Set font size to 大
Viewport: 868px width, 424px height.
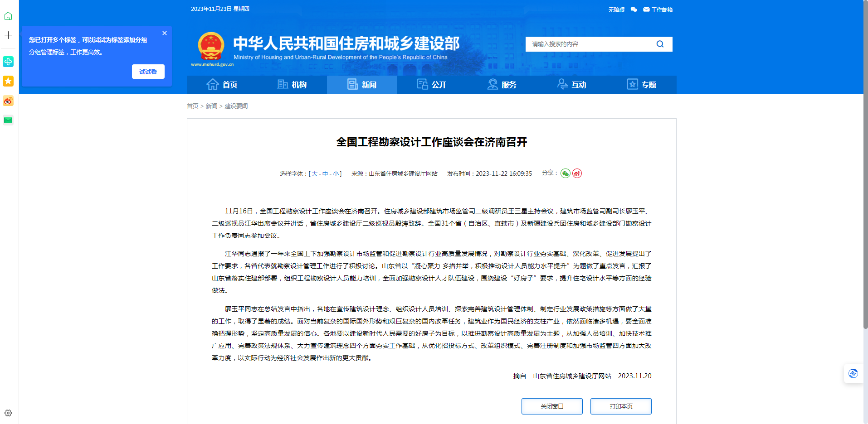315,173
